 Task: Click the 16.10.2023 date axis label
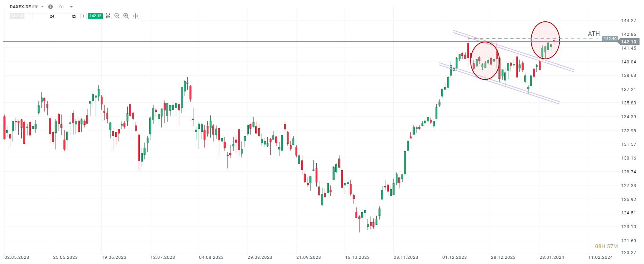coord(357,257)
